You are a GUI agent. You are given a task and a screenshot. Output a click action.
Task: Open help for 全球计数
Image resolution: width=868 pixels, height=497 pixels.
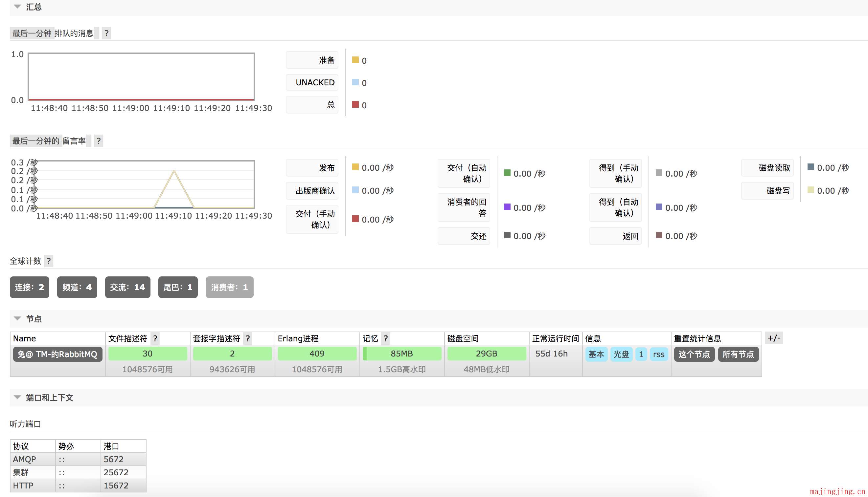[x=49, y=261]
